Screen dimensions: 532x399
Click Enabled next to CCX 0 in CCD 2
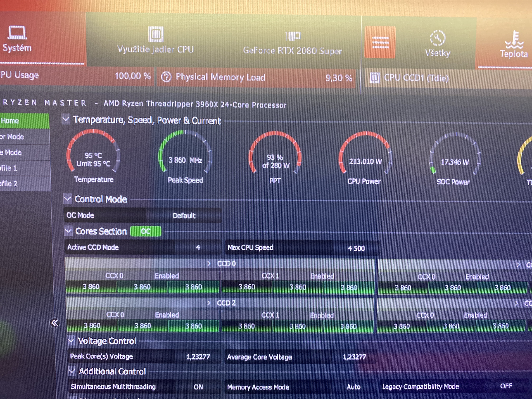[x=167, y=315]
